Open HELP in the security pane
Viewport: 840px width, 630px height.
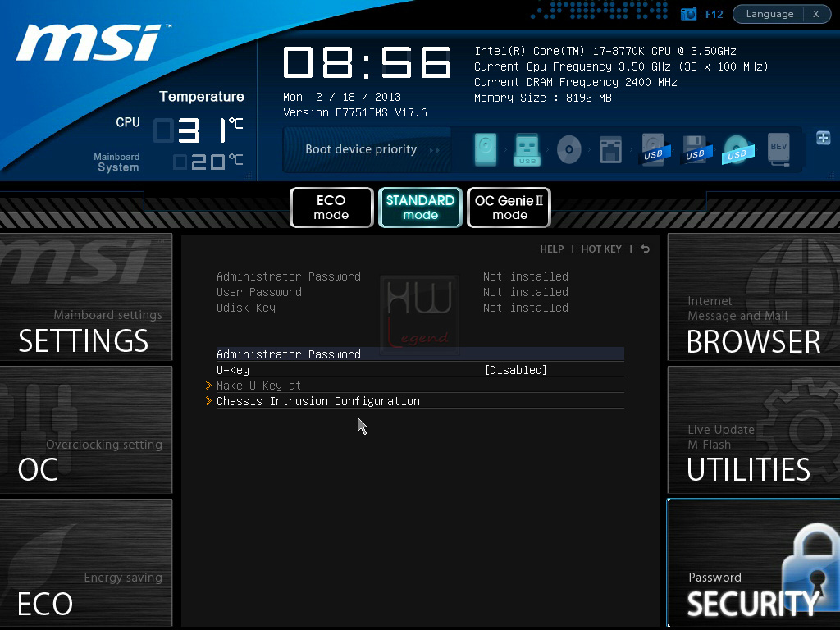coord(552,249)
